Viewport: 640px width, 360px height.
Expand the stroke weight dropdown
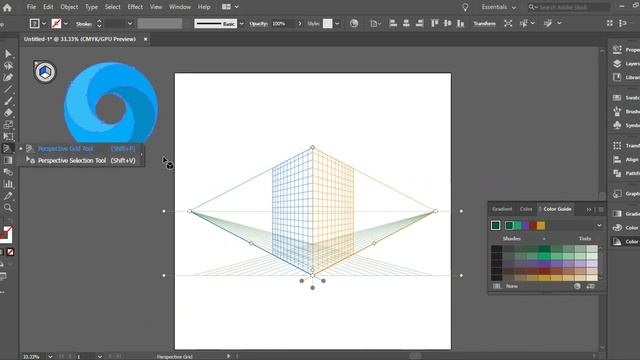130,24
